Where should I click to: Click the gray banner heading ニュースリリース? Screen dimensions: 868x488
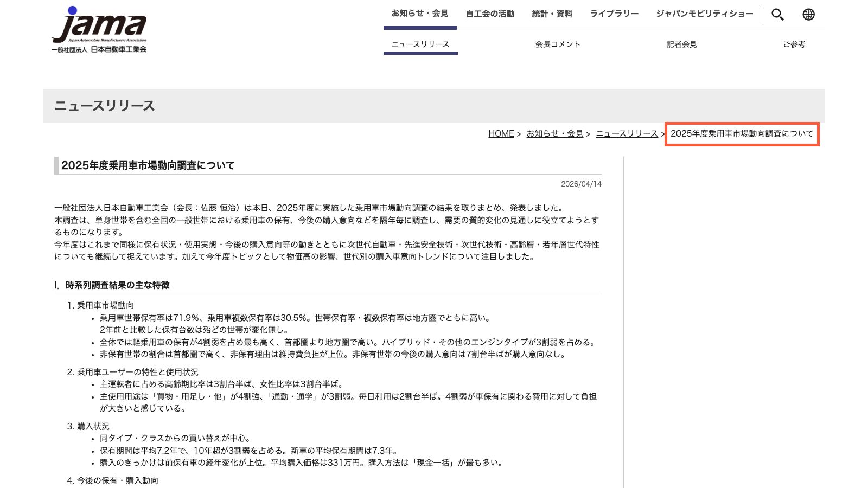click(x=105, y=106)
